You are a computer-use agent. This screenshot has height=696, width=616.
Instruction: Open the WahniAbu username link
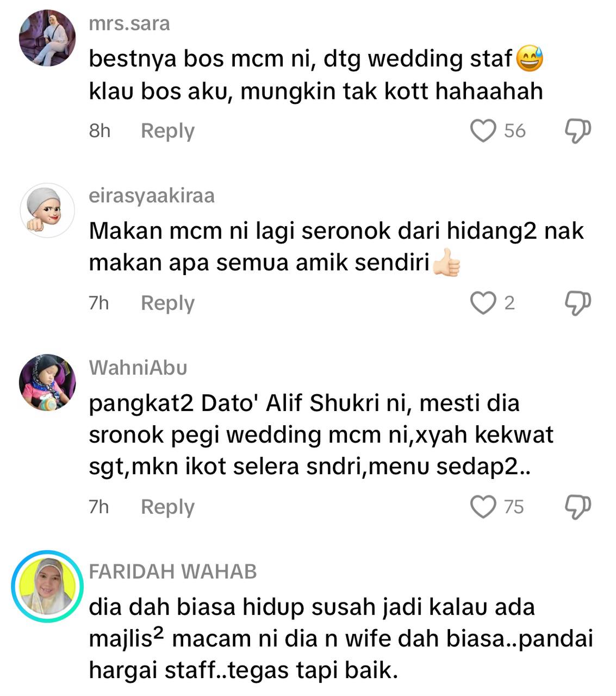(x=138, y=368)
